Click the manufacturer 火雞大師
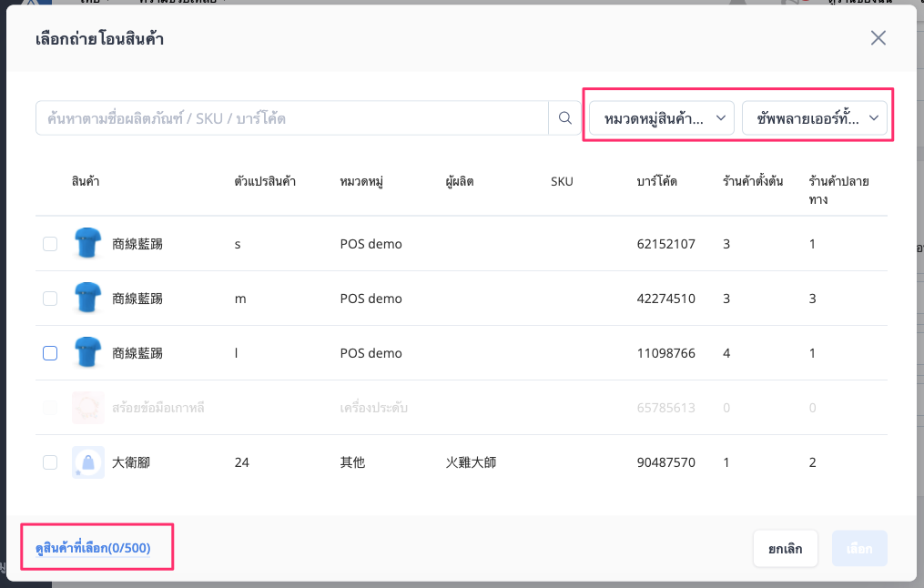The image size is (924, 588). click(471, 462)
